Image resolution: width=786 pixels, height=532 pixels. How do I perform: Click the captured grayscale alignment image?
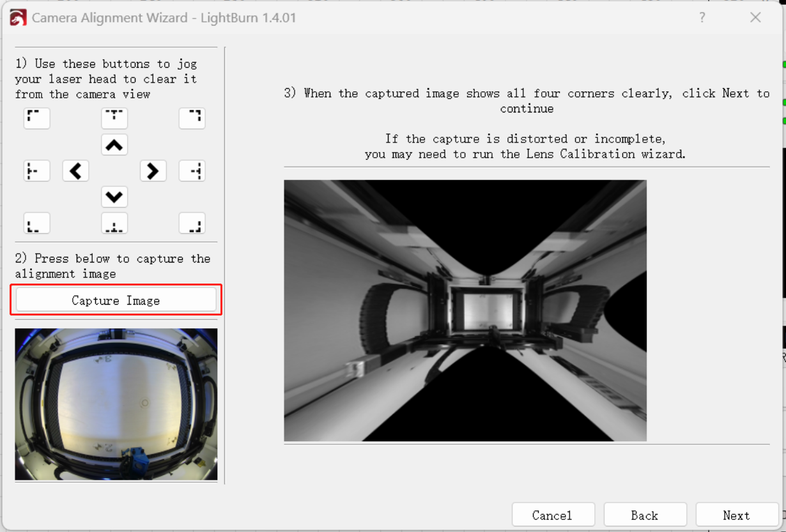(x=465, y=310)
